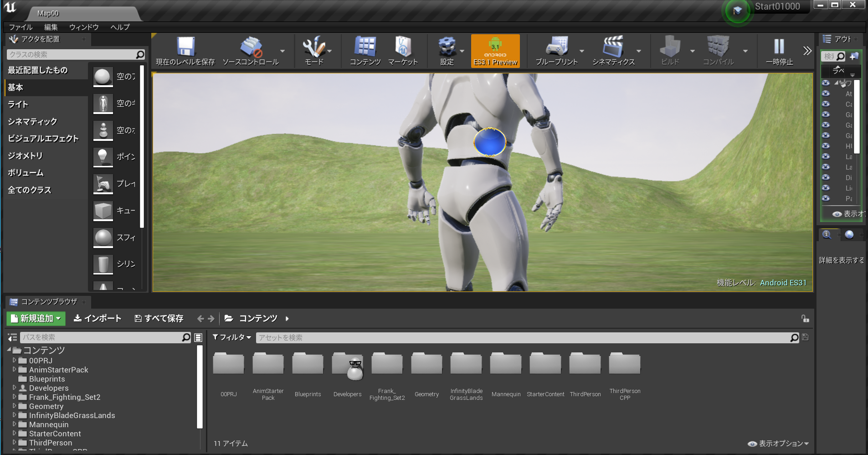868x455 pixels.
Task: Toggle visibility eye of the second La row
Action: [826, 167]
